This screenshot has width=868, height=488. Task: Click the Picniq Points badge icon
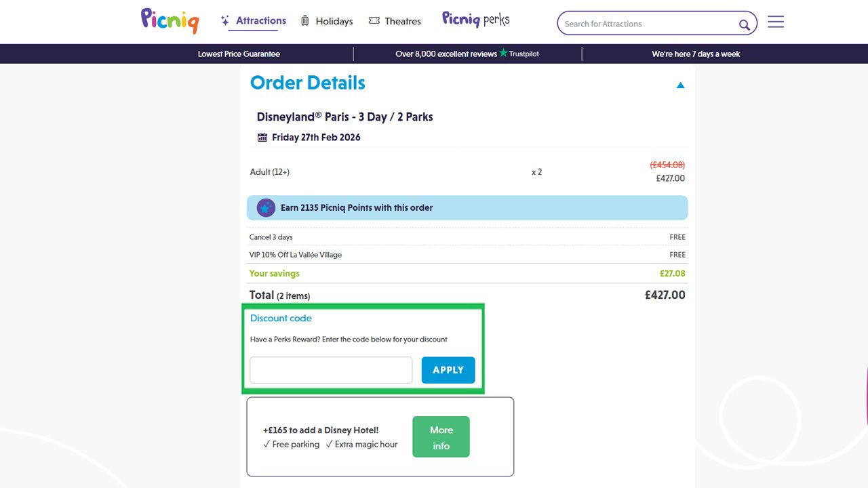[x=265, y=207]
